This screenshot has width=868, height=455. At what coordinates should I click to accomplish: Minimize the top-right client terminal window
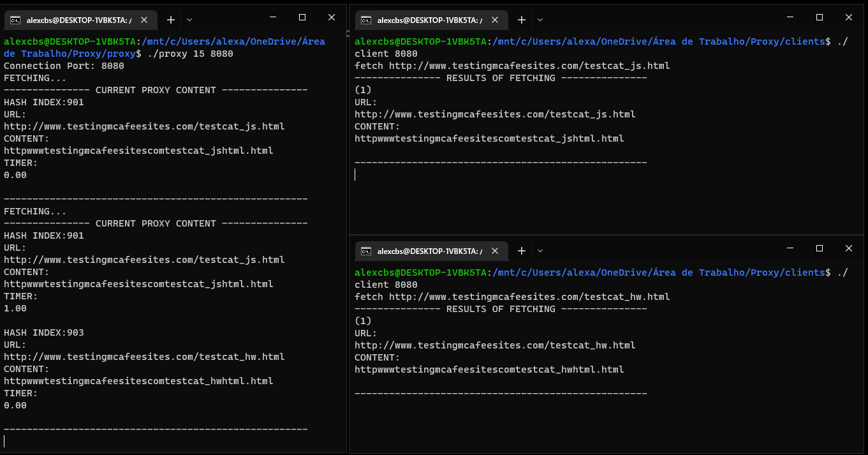(790, 17)
